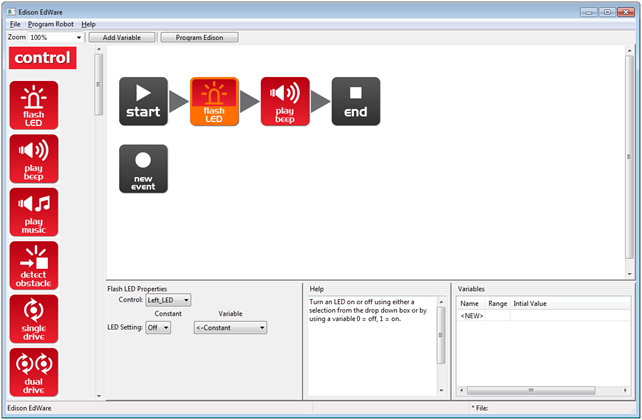642x420 pixels.
Task: Select the detect obstacle palette block
Action: [x=34, y=265]
